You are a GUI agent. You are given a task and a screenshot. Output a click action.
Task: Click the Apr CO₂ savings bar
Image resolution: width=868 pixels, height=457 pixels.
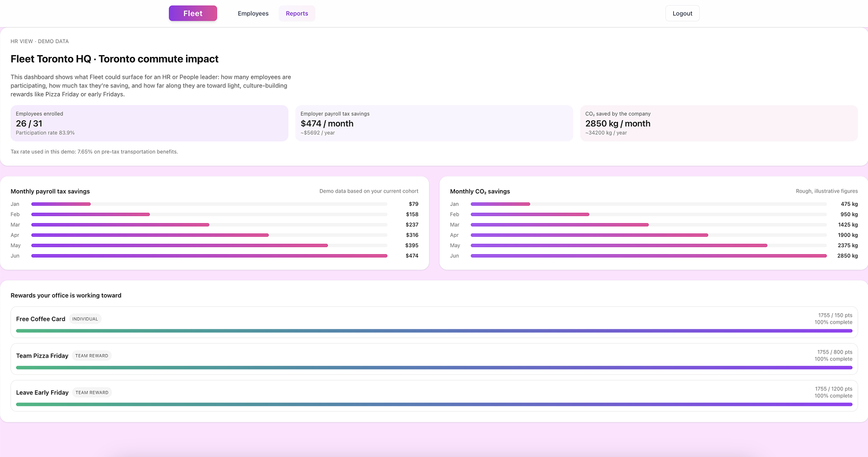pyautogui.click(x=589, y=235)
